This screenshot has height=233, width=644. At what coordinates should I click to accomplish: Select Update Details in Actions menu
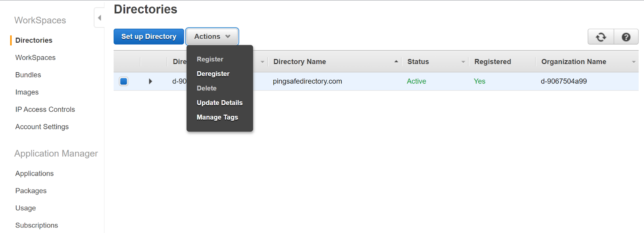(219, 103)
